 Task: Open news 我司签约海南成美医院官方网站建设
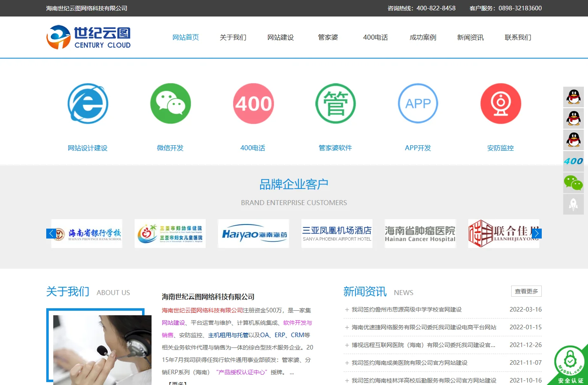pyautogui.click(x=410, y=363)
